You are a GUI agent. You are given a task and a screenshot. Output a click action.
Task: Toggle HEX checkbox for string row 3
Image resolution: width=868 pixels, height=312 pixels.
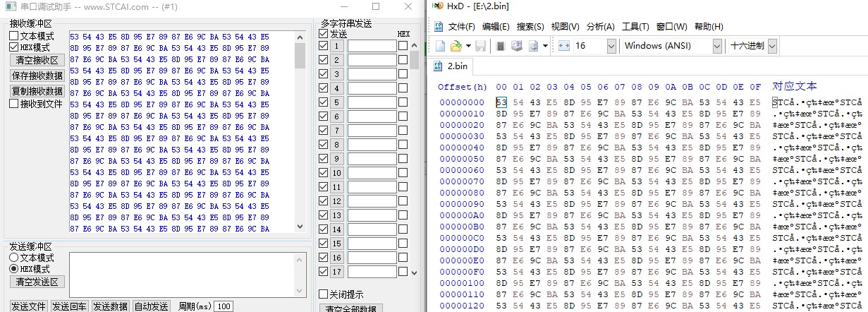point(403,74)
